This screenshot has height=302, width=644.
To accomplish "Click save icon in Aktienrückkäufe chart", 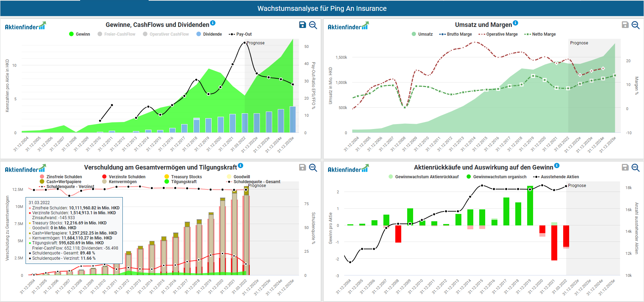I will click(x=625, y=167).
